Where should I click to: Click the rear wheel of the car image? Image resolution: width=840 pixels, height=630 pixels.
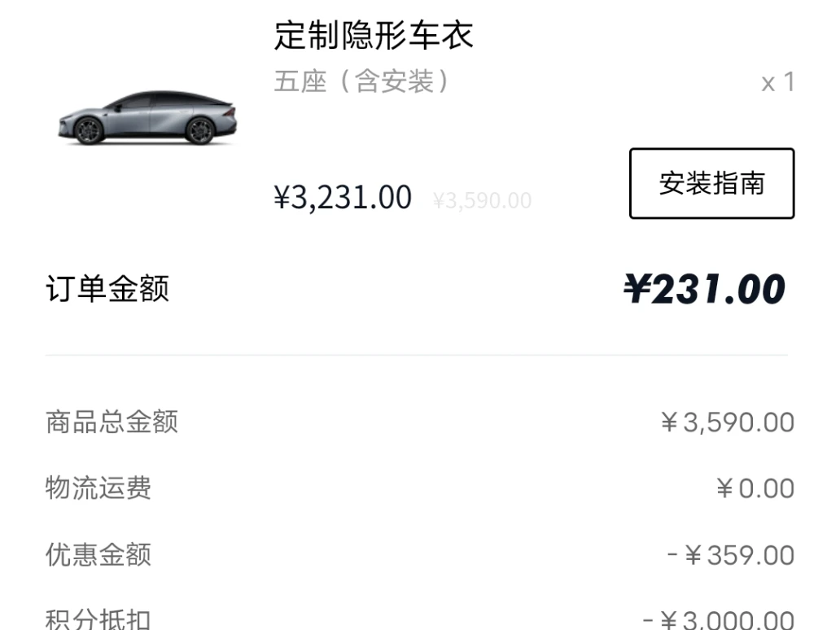tap(199, 130)
